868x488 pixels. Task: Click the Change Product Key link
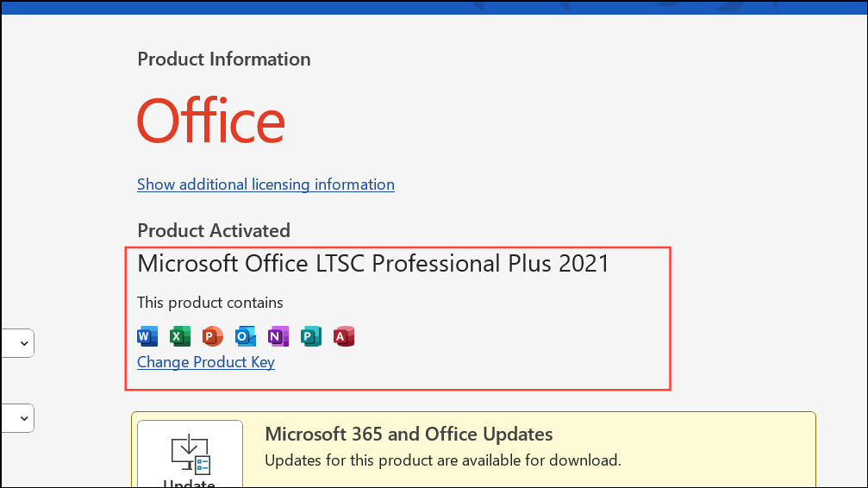pyautogui.click(x=206, y=362)
